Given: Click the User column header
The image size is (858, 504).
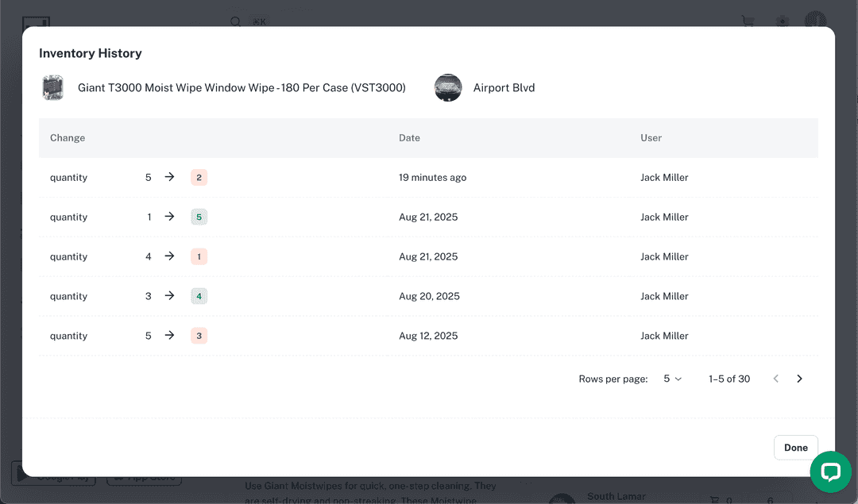Looking at the screenshot, I should 651,138.
